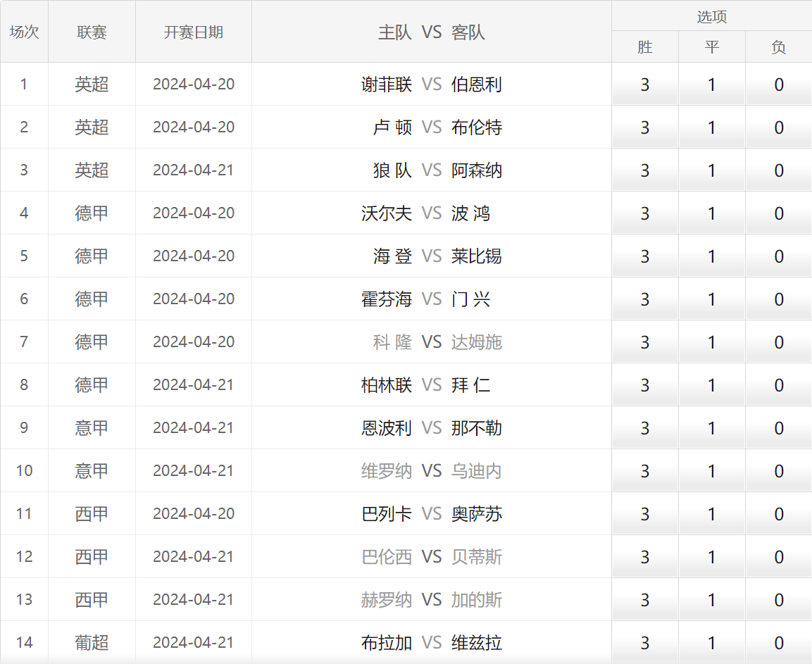
Task: Pick draw option 1 for 维罗纳 VS 乌迪内
Action: pyautogui.click(x=711, y=471)
